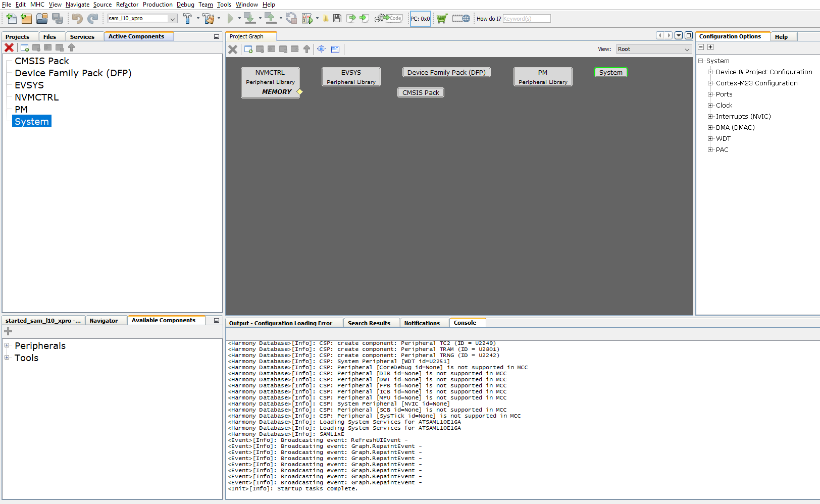Click the Generate Code icon
The width and height of the screenshot is (820, 504).
(389, 18)
